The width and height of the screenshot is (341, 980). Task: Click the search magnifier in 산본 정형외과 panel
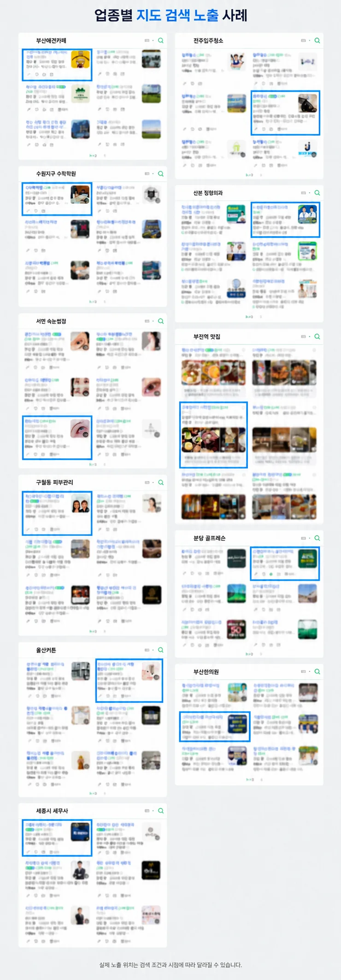point(317,193)
